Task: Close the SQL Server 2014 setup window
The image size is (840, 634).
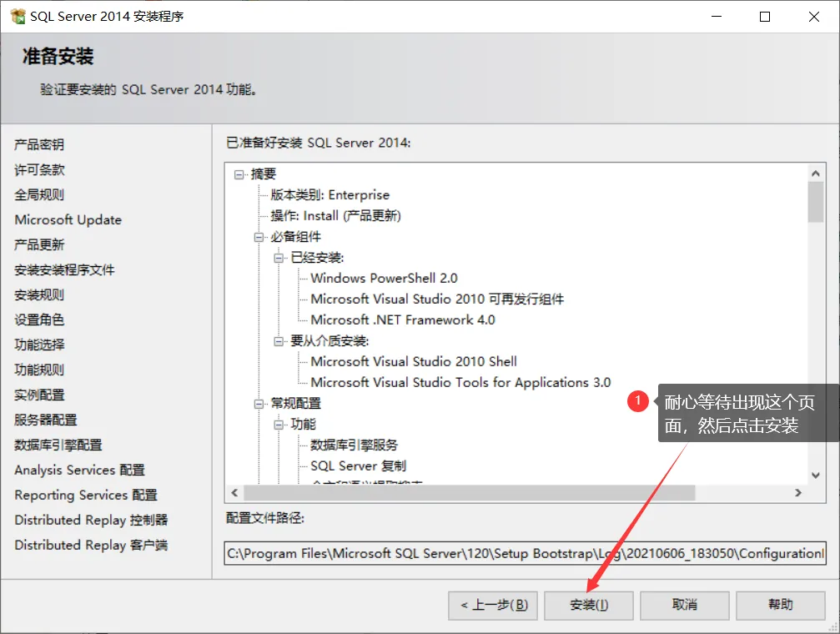Action: point(814,17)
